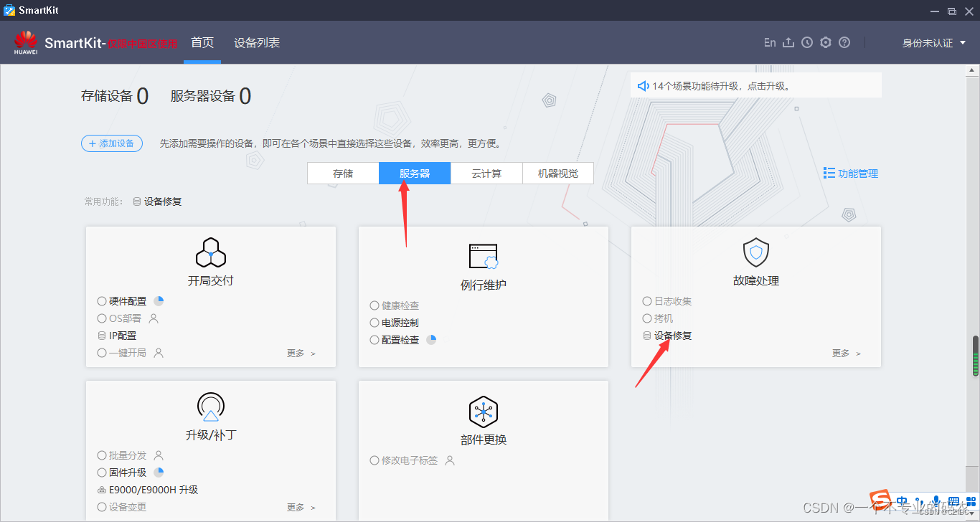Switch language with the En icon

click(770, 43)
